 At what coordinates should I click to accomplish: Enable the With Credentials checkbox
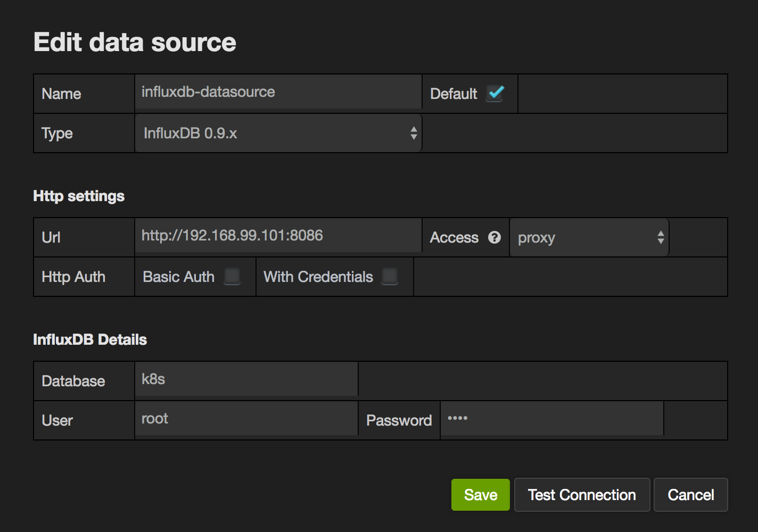point(390,276)
